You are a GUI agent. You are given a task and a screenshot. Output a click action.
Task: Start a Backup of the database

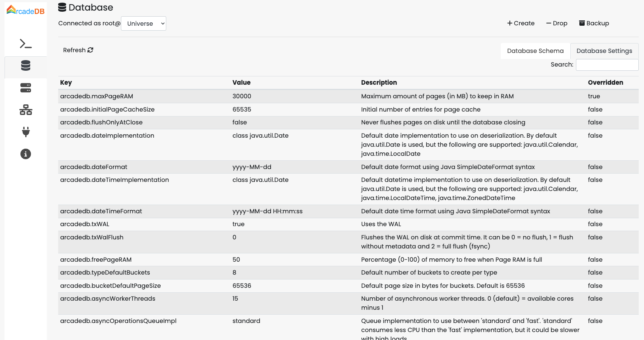click(594, 23)
